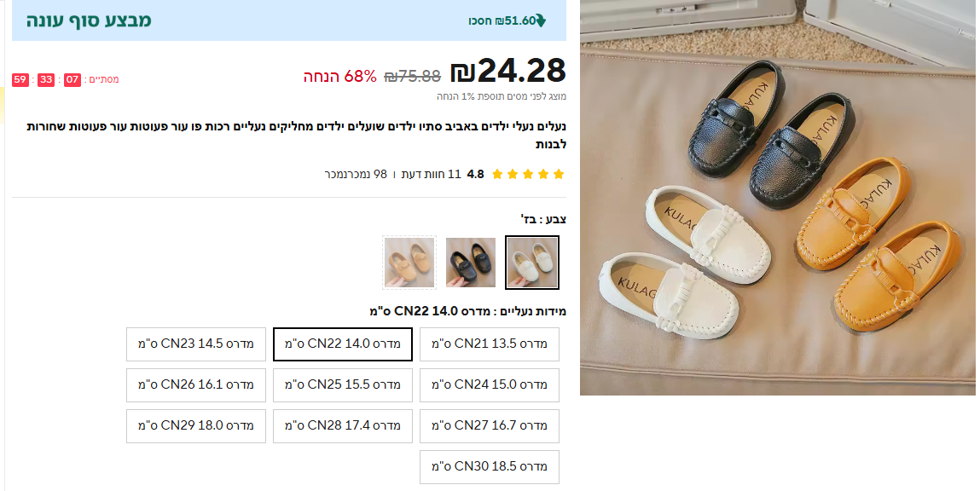Click the green savings down-arrow icon
This screenshot has width=980, height=491.
coord(541,20)
